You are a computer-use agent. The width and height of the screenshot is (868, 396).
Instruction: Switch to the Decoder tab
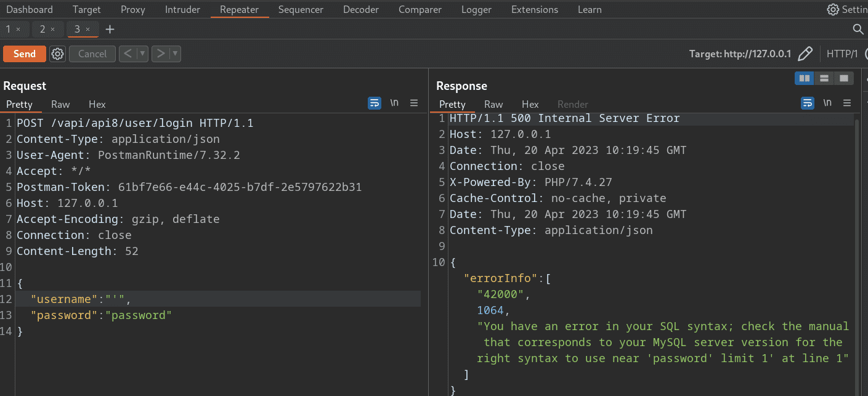pos(361,9)
